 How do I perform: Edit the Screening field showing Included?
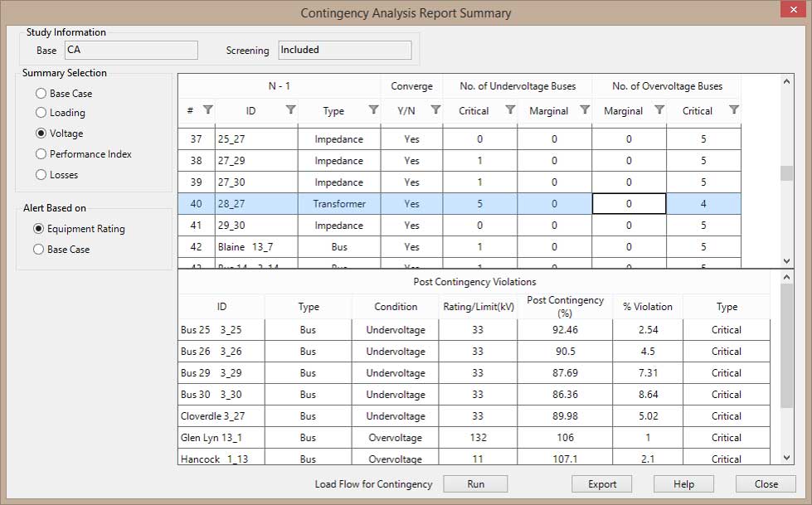coord(344,50)
